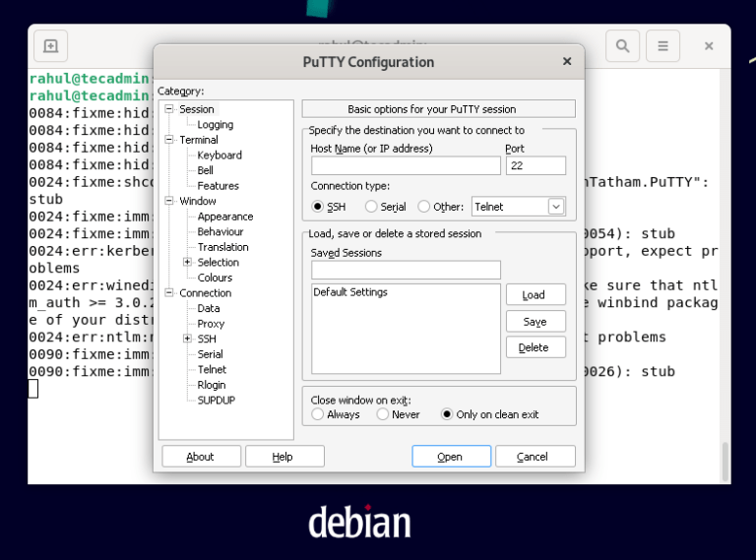
Task: Open the Proxy settings category
Action: point(211,324)
